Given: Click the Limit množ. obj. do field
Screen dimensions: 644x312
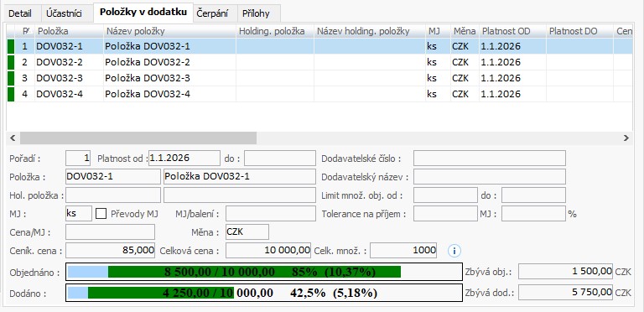Looking at the screenshot, I should coord(533,195).
